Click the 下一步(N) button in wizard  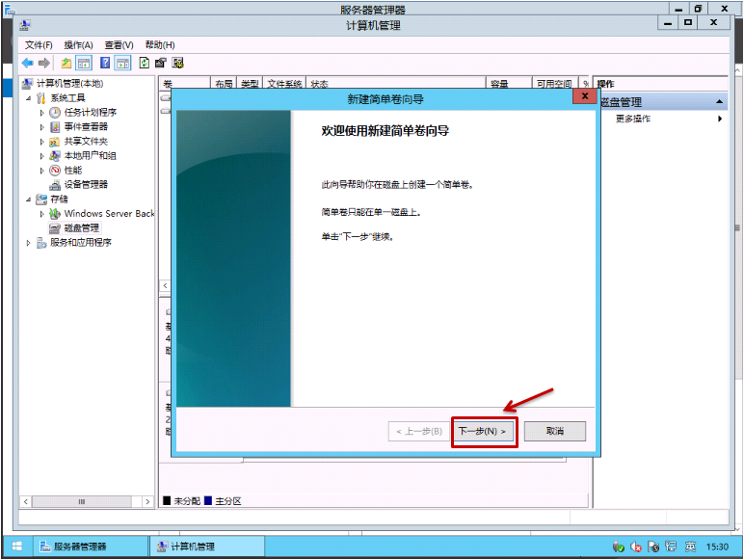(483, 431)
